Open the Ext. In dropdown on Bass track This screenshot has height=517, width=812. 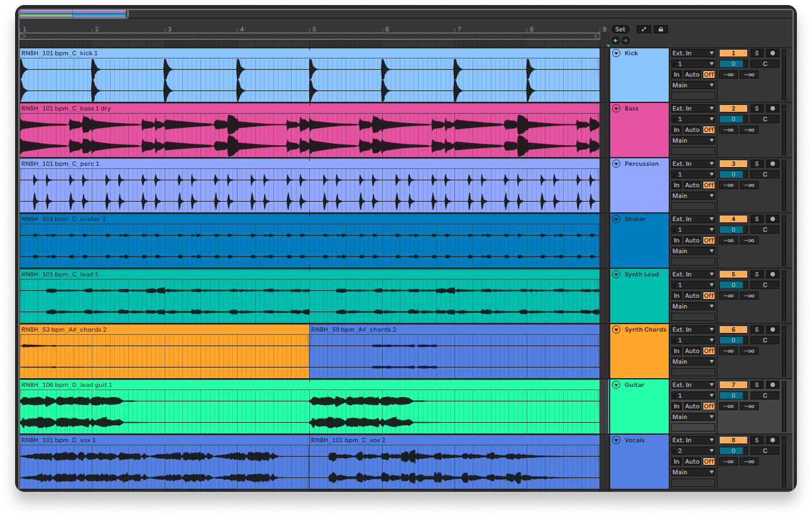pos(693,108)
